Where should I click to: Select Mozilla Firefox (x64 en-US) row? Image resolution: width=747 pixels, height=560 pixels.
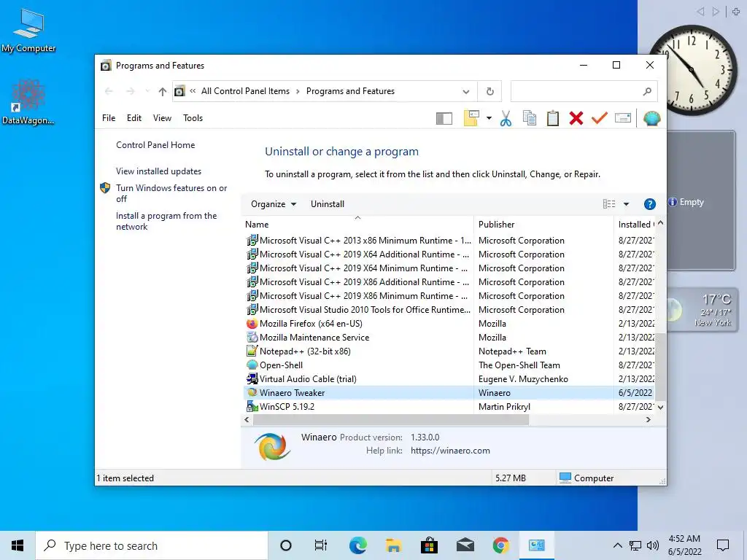coord(449,324)
